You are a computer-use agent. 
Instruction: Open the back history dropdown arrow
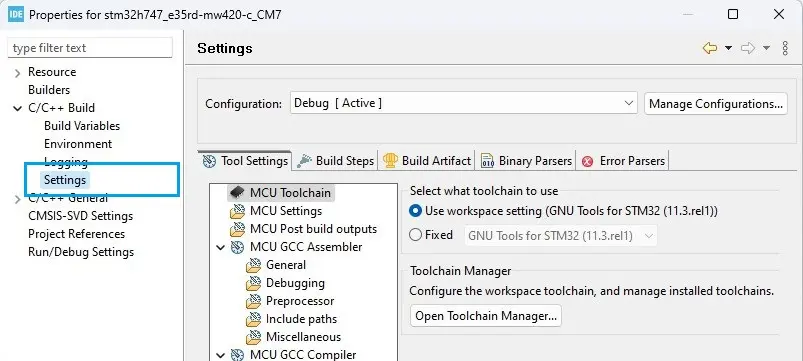click(728, 48)
